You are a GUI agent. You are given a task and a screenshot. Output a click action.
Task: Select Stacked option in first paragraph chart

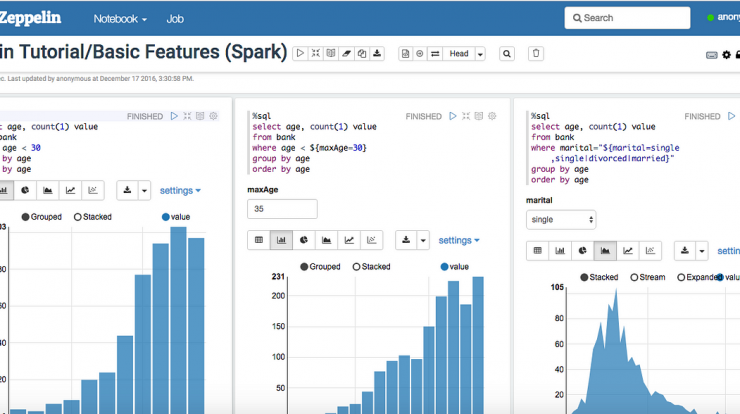92,217
